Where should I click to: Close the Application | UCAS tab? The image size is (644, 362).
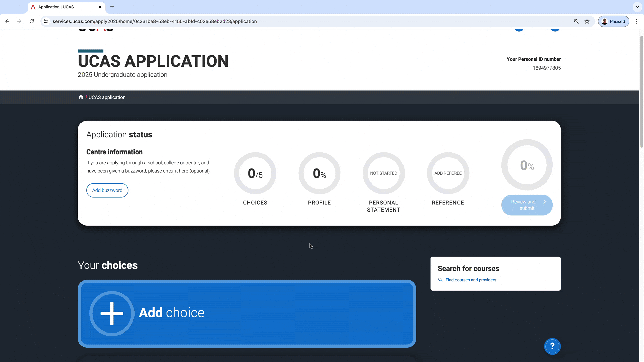point(100,7)
